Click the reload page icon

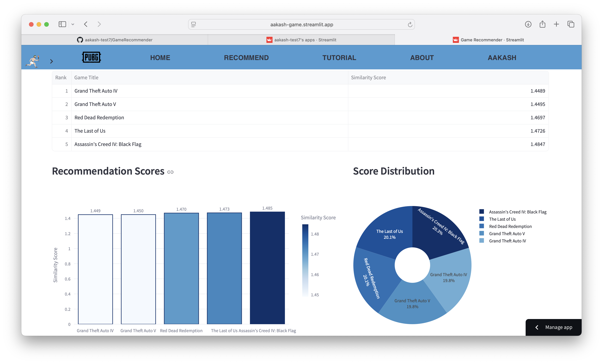410,24
